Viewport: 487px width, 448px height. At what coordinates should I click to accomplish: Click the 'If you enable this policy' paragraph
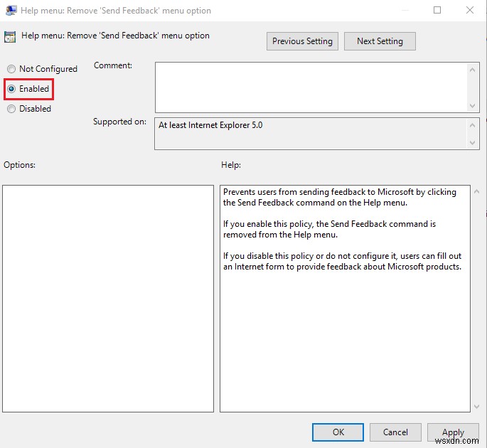click(x=329, y=229)
